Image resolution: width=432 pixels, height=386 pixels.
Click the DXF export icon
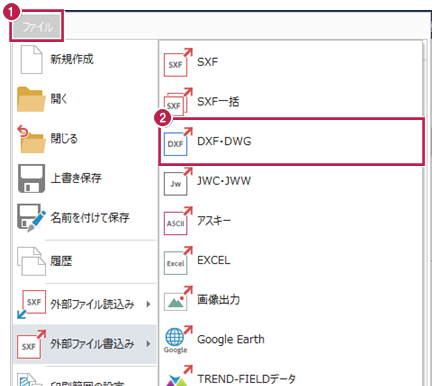coord(178,141)
